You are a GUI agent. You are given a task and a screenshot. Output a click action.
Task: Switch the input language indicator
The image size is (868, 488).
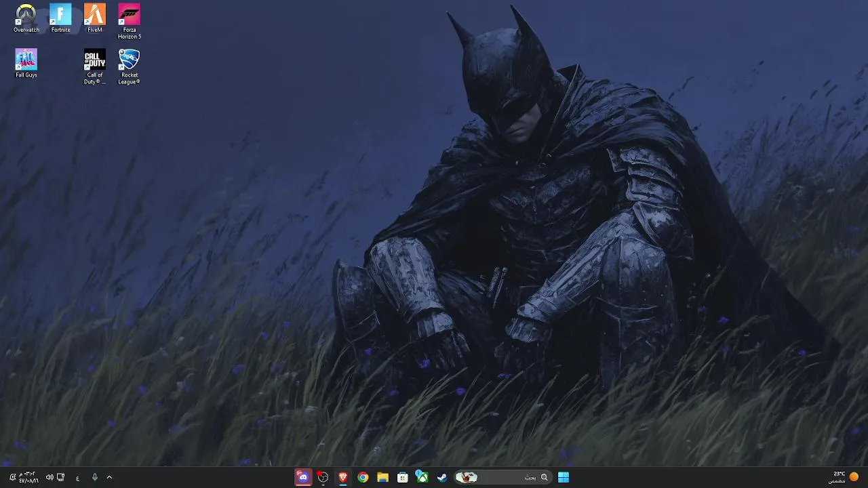77,477
